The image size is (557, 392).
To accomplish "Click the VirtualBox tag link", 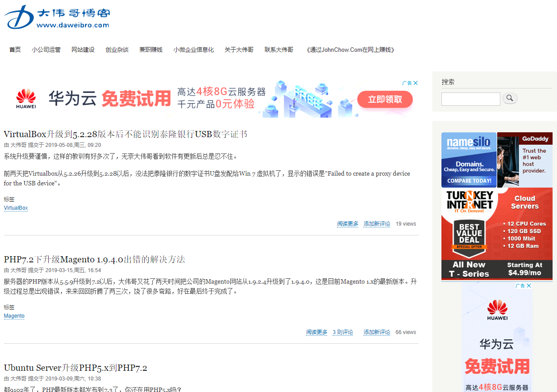I will 16,208.
